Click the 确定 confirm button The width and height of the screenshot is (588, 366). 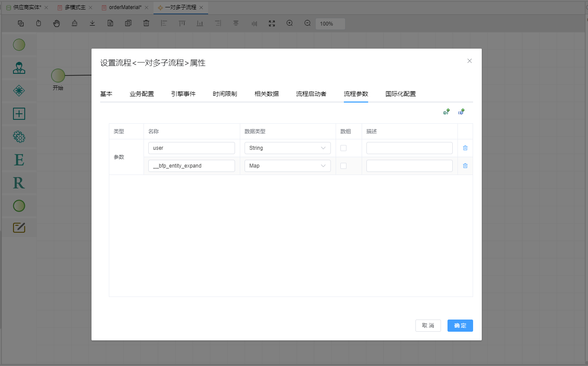[x=460, y=326]
